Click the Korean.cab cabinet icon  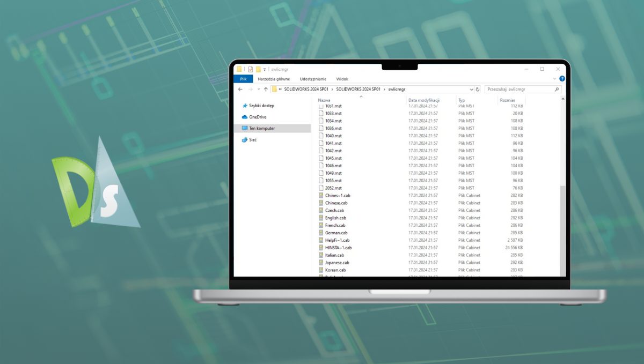click(321, 270)
